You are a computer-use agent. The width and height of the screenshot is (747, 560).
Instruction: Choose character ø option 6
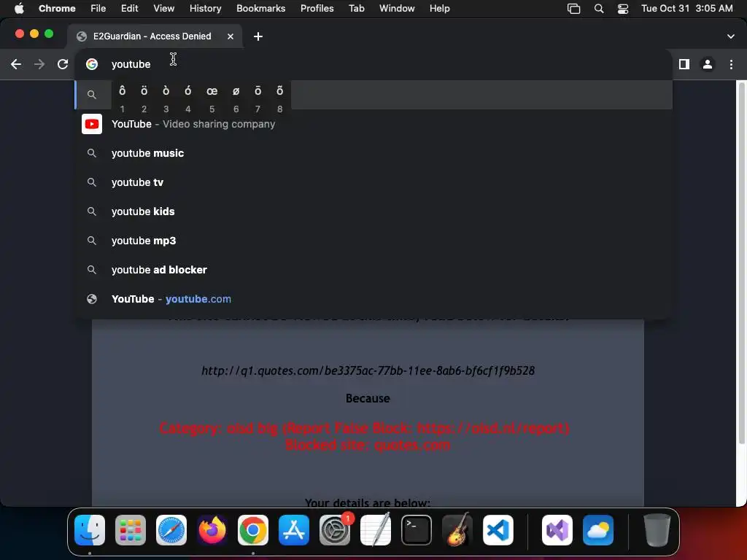[x=236, y=98]
